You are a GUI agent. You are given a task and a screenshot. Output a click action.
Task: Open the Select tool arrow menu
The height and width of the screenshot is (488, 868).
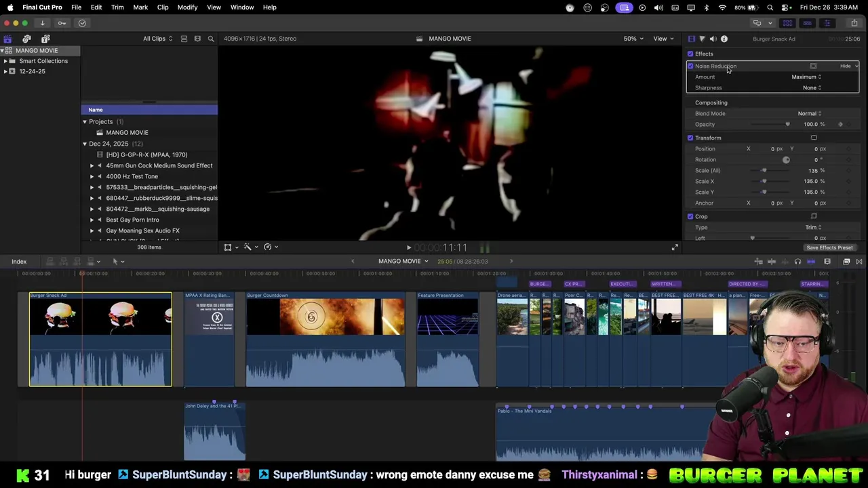117,262
